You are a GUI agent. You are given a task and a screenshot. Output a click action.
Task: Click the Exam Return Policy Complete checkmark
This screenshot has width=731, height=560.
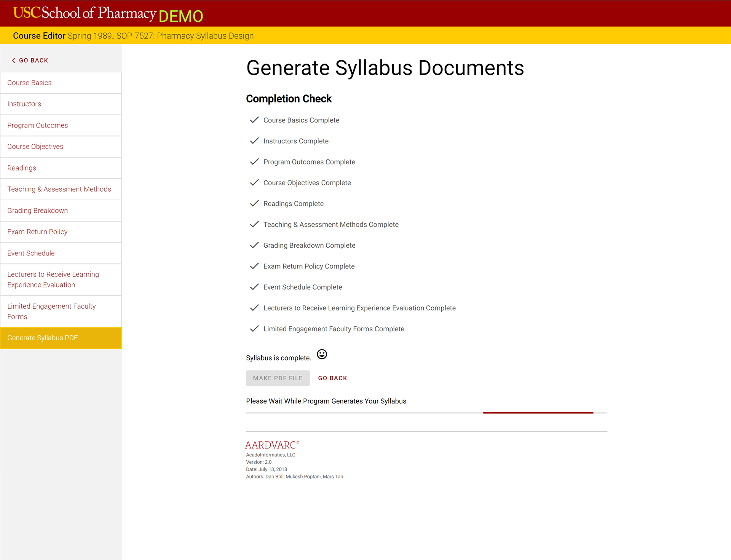click(x=254, y=266)
